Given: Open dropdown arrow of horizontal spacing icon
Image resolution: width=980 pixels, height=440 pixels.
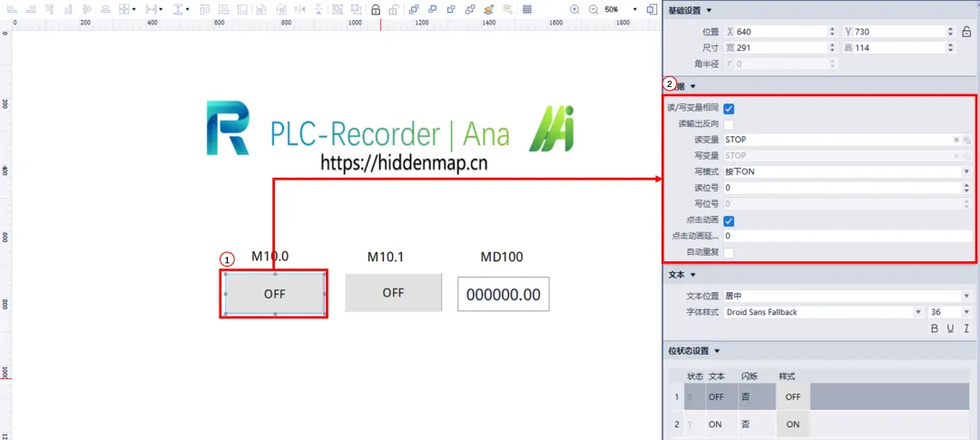Looking at the screenshot, I should 162,9.
